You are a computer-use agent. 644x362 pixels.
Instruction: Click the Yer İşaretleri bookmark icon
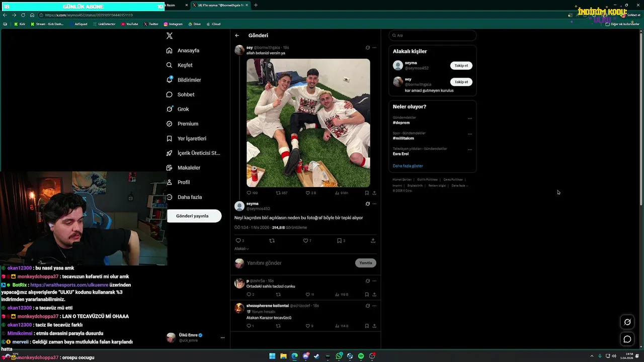[x=170, y=138]
